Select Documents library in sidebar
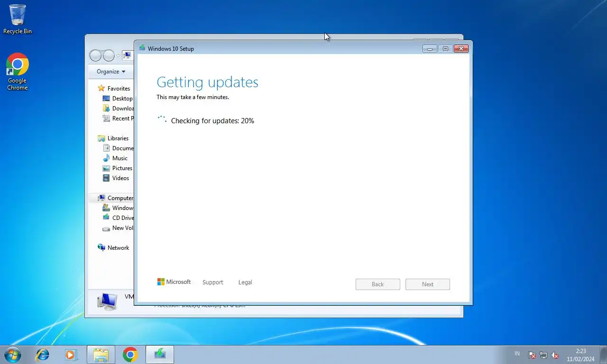The height and width of the screenshot is (364, 607). pyautogui.click(x=123, y=148)
